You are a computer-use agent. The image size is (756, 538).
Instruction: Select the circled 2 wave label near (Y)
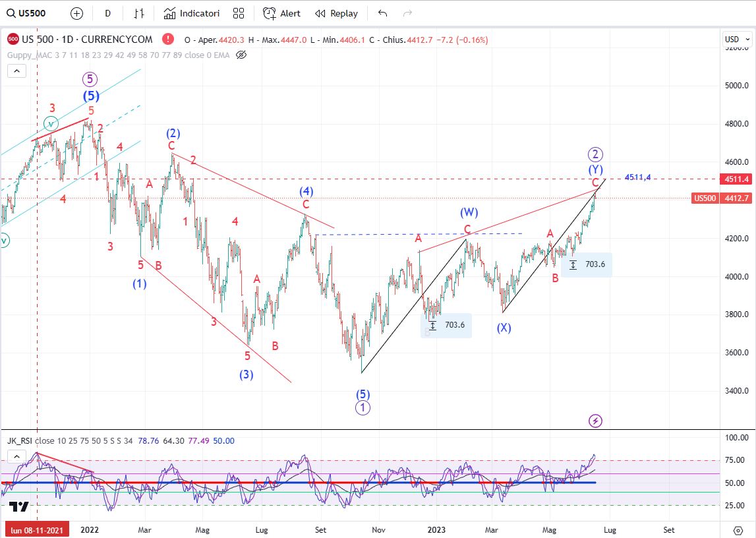[x=595, y=154]
